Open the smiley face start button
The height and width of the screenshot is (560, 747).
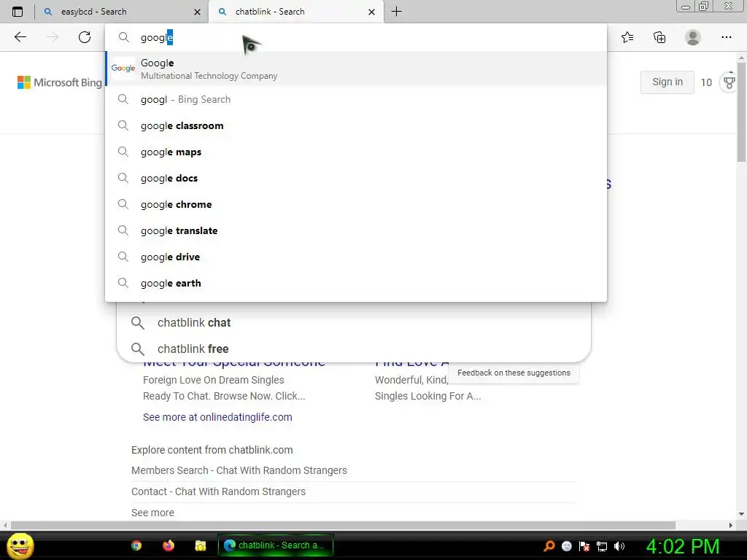[20, 545]
